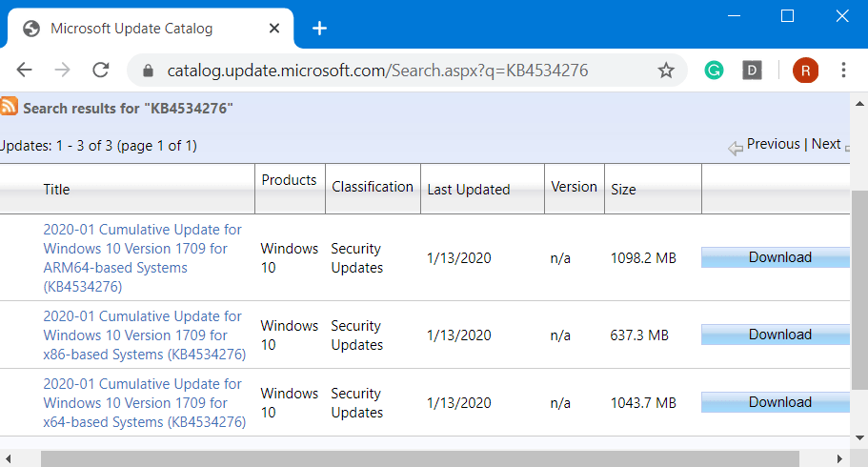Viewport: 868px width, 467px height.
Task: Click the vertical scrollbar up arrow
Action: [x=859, y=104]
